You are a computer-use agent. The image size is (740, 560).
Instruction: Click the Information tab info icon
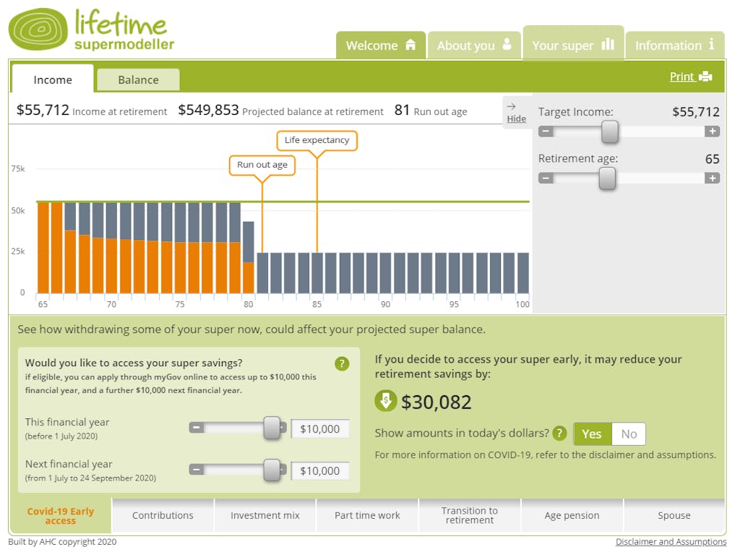(712, 44)
